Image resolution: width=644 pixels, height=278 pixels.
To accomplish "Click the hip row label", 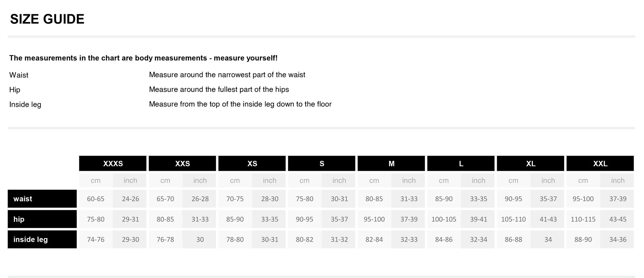I will [42, 219].
